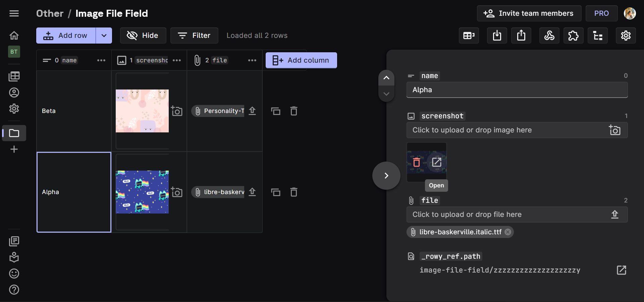644x302 pixels.
Task: Upload image to Alpha screenshot cell
Action: (177, 192)
